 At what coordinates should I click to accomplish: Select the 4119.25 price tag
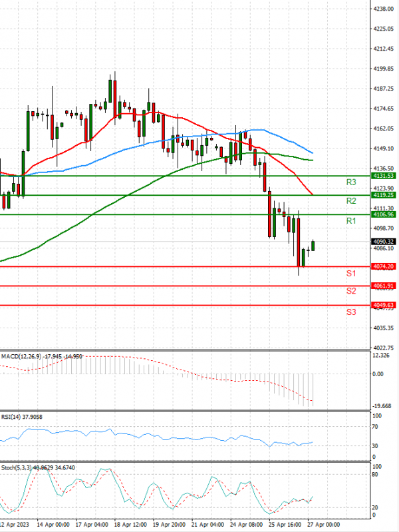(x=383, y=195)
